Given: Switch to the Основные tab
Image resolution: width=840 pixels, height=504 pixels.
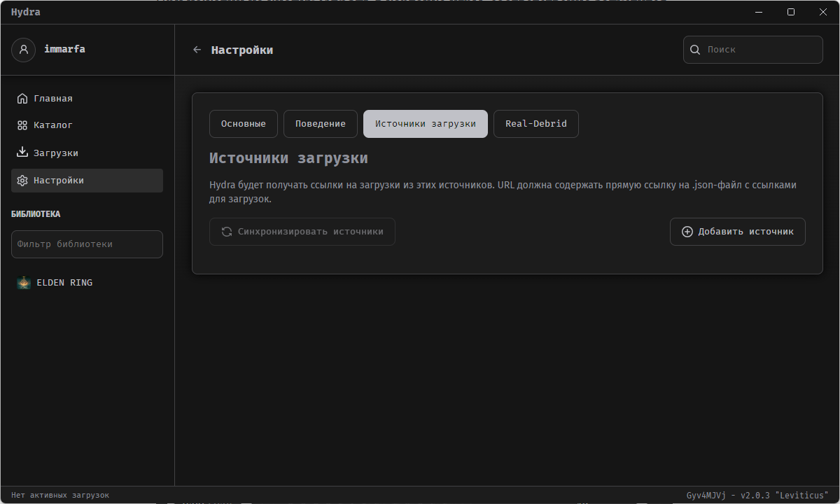Looking at the screenshot, I should 244,124.
